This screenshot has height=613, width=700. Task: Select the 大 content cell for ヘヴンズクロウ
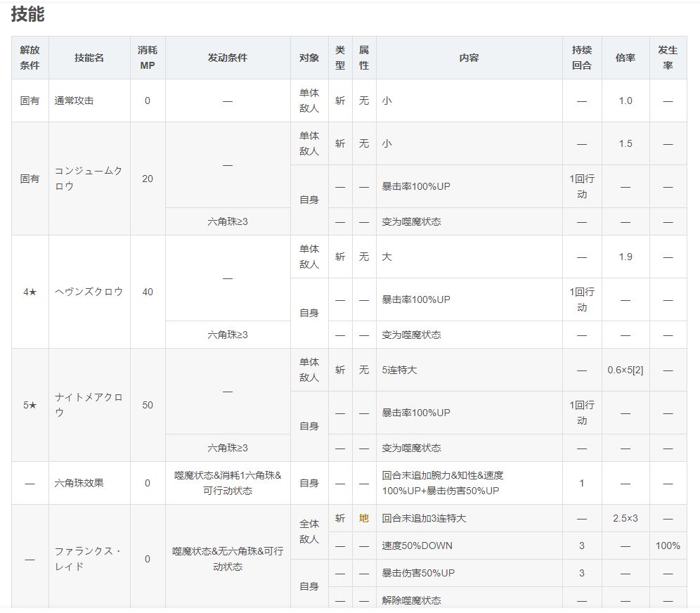pos(469,257)
